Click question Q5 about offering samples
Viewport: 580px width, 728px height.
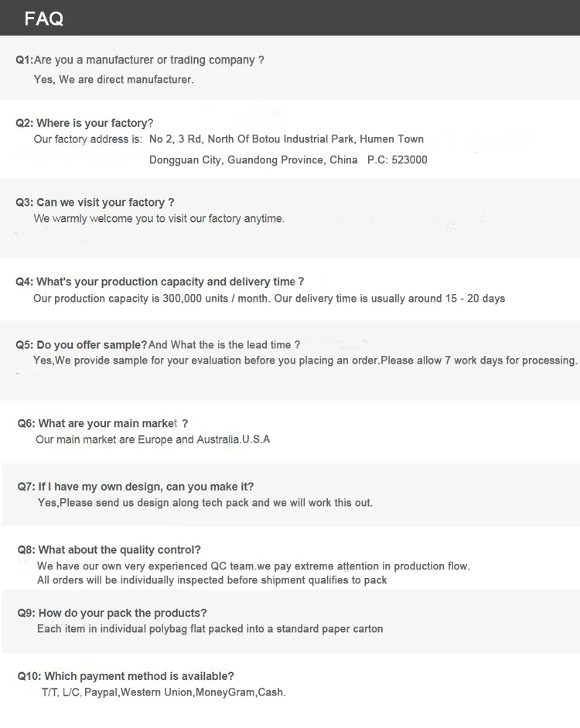coord(158,345)
